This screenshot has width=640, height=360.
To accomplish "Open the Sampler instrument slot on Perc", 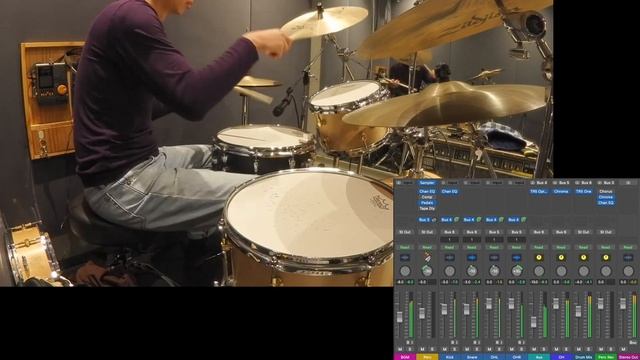I will (427, 182).
